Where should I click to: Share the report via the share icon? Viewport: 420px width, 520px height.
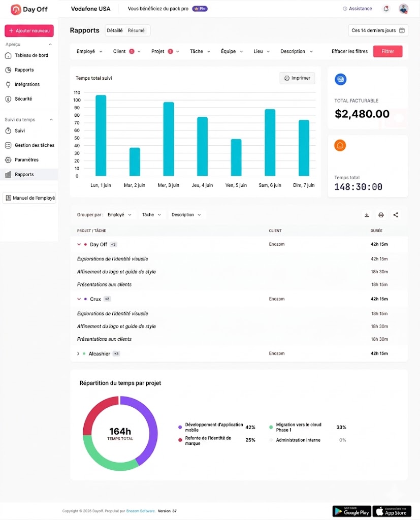tap(396, 215)
